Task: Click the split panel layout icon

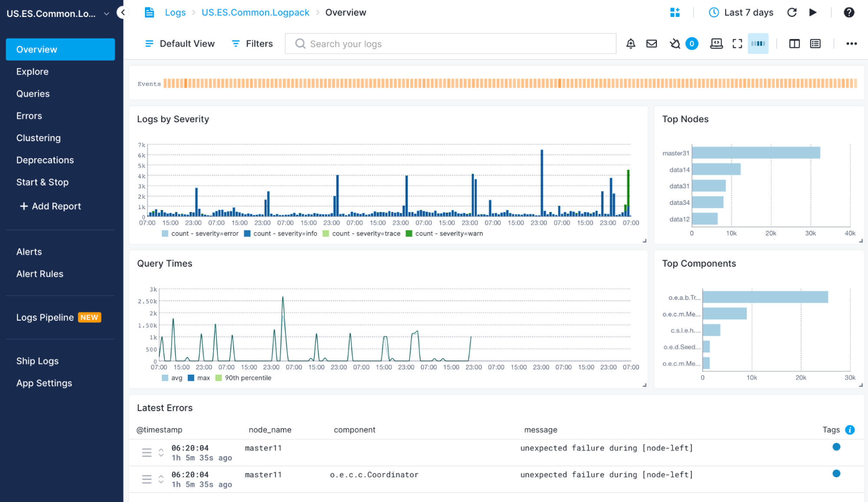Action: (x=795, y=43)
